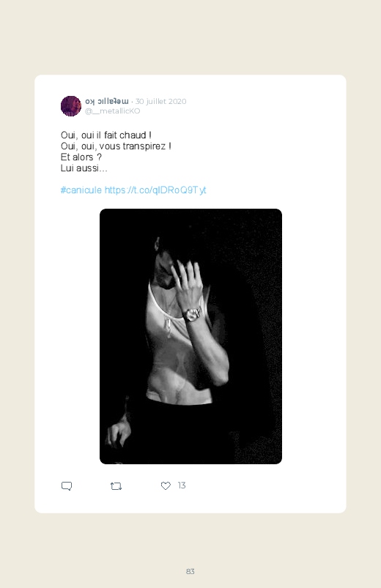Like the tweet with the heart icon
This screenshot has width=381, height=588.
(x=166, y=485)
